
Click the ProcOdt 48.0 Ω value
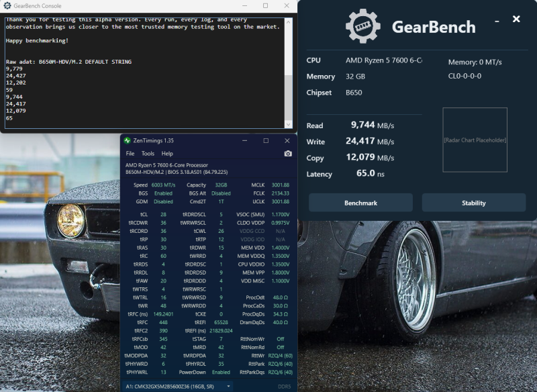pyautogui.click(x=280, y=297)
